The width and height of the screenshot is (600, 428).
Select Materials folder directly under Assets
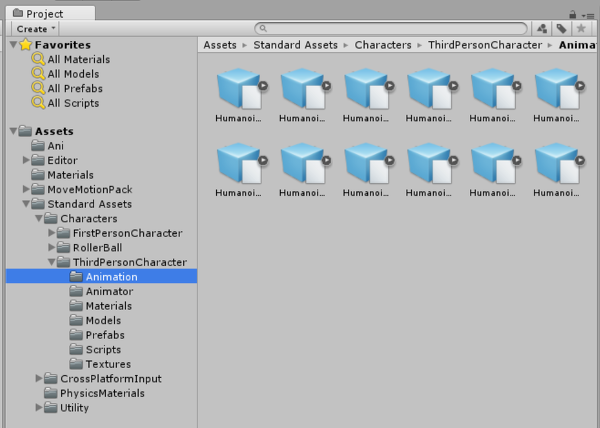(x=70, y=175)
